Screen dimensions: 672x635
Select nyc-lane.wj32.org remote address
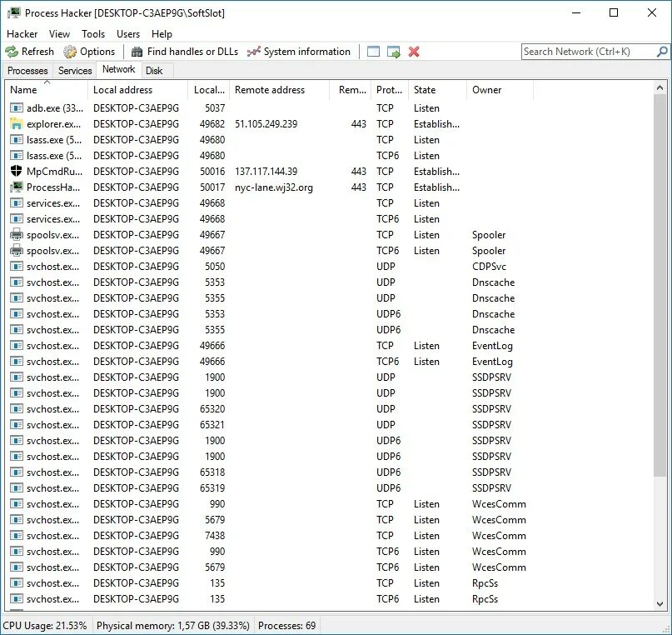274,187
